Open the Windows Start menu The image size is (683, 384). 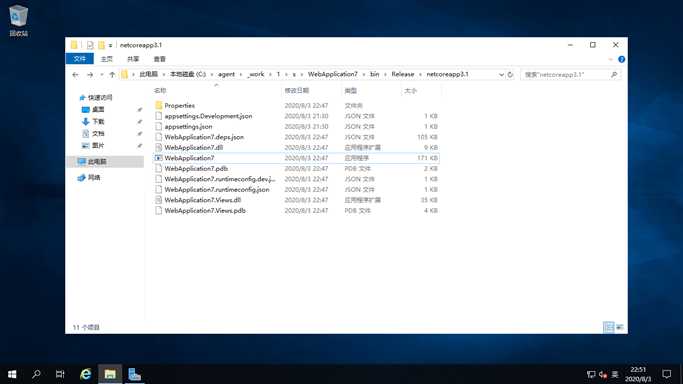(x=12, y=374)
